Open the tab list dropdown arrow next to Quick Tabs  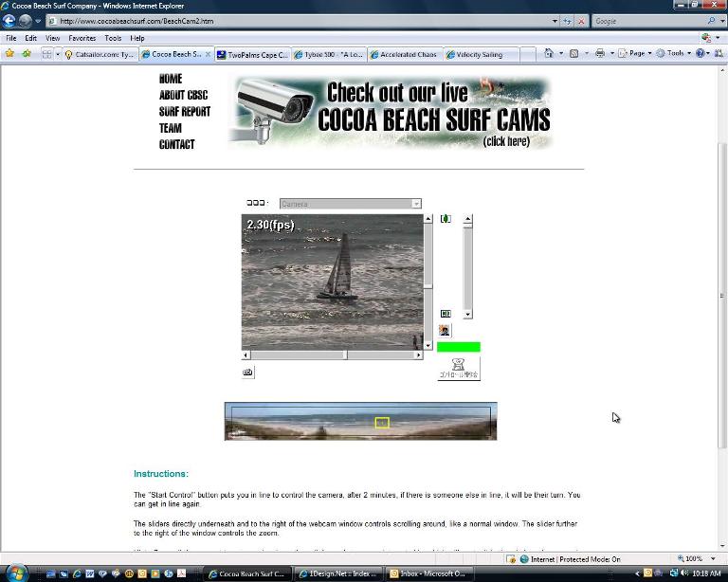pos(58,54)
